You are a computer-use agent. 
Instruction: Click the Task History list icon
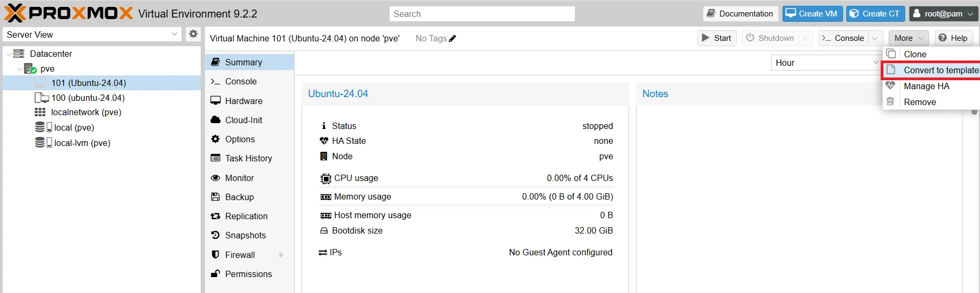pyautogui.click(x=216, y=158)
